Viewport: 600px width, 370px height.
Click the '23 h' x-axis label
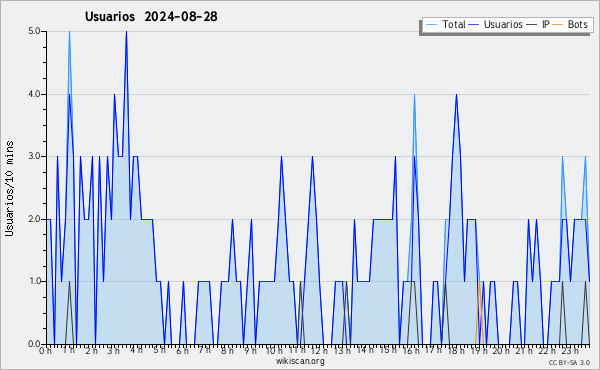(x=570, y=350)
